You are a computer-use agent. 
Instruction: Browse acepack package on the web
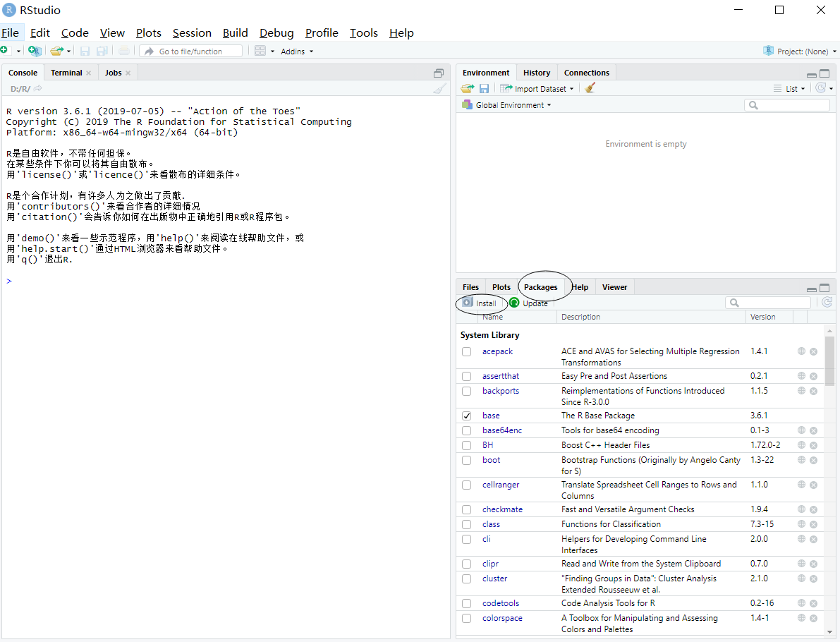801,351
